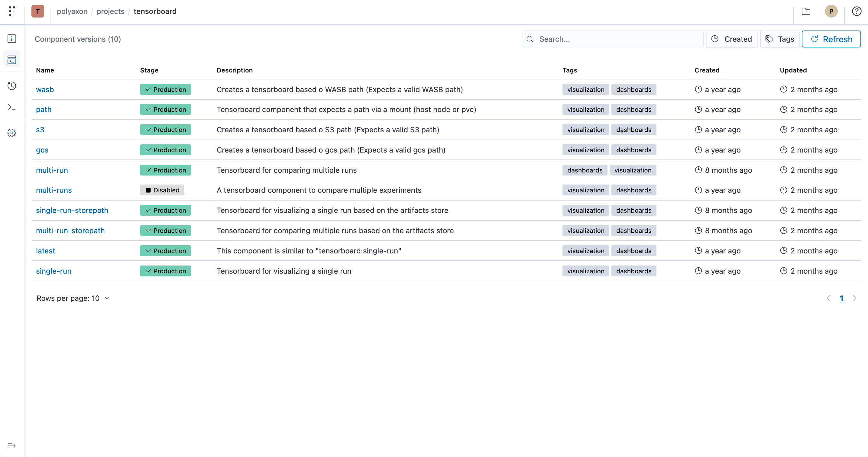868x457 pixels.
Task: Open the gcs component version
Action: coord(42,150)
